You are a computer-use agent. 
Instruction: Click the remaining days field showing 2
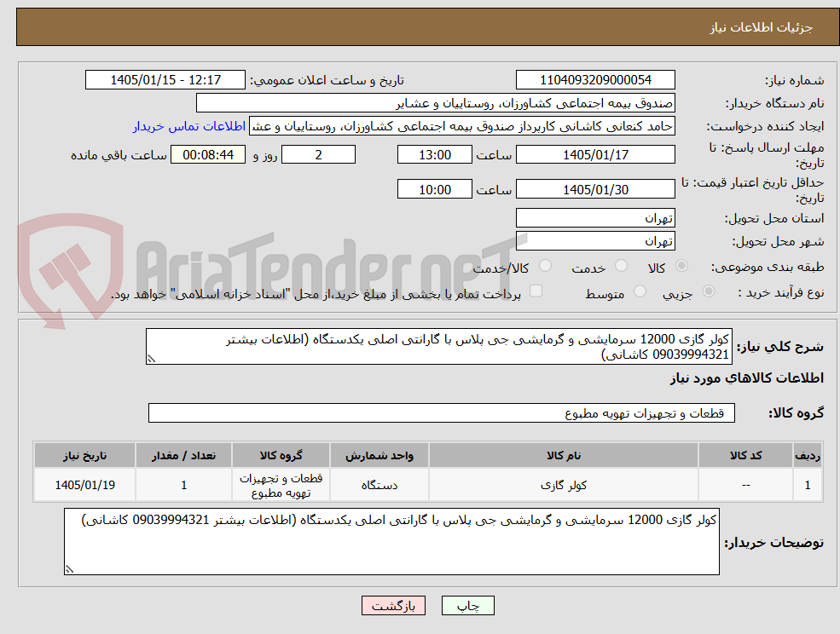tap(318, 155)
